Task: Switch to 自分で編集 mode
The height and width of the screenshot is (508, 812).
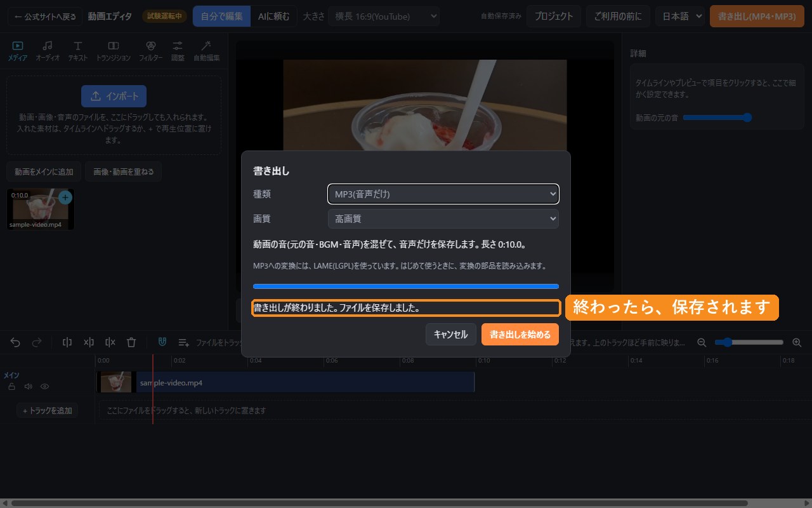Action: pos(221,17)
